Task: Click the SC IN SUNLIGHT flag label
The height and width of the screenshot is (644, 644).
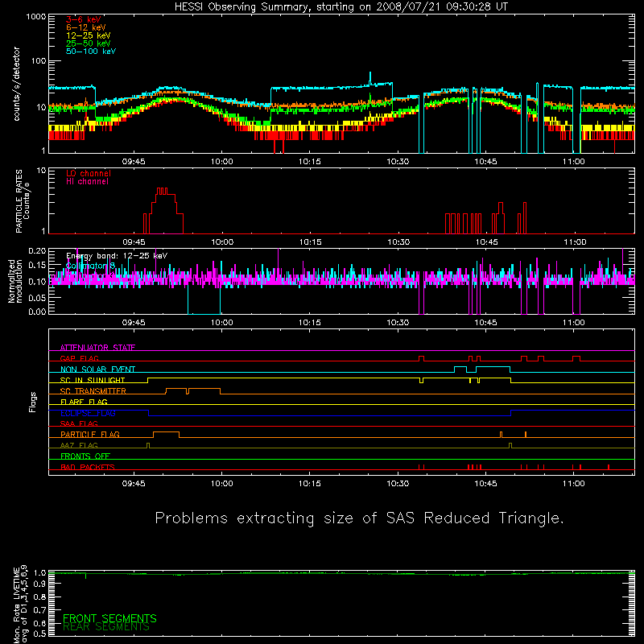Action: pyautogui.click(x=93, y=380)
